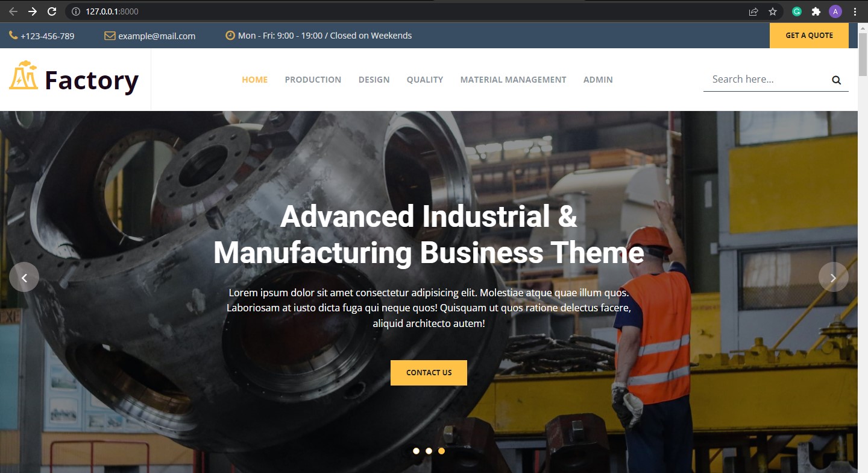The width and height of the screenshot is (868, 473).
Task: Click the Factory brand name
Action: coord(92,80)
